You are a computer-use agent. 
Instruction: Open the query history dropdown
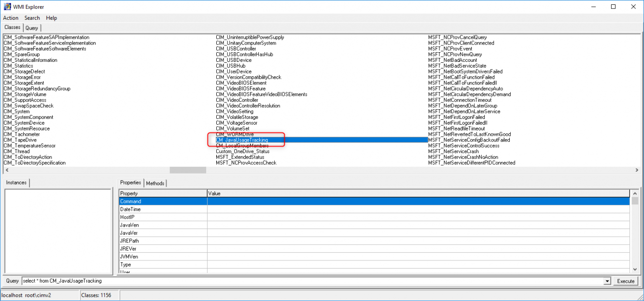pyautogui.click(x=608, y=281)
